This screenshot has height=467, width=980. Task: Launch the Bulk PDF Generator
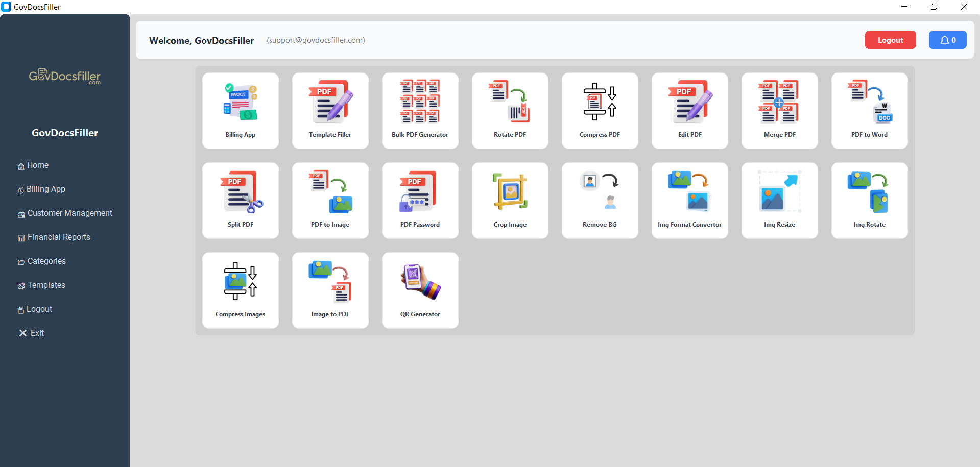(x=420, y=110)
